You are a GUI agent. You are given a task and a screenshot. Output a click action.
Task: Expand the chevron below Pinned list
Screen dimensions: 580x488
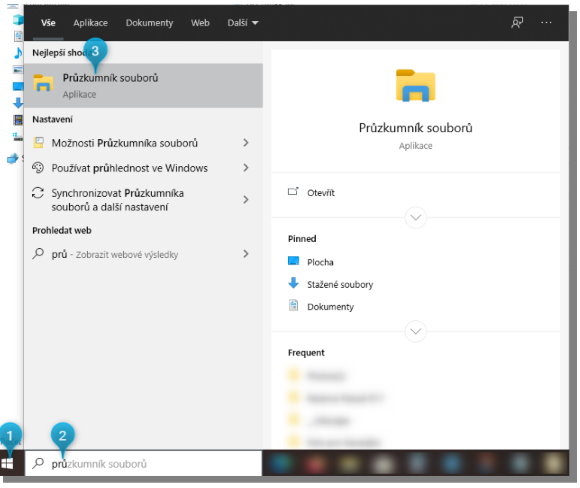415,331
